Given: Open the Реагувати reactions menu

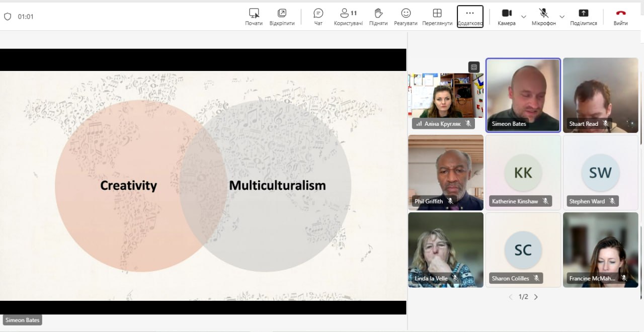Looking at the screenshot, I should tap(406, 14).
